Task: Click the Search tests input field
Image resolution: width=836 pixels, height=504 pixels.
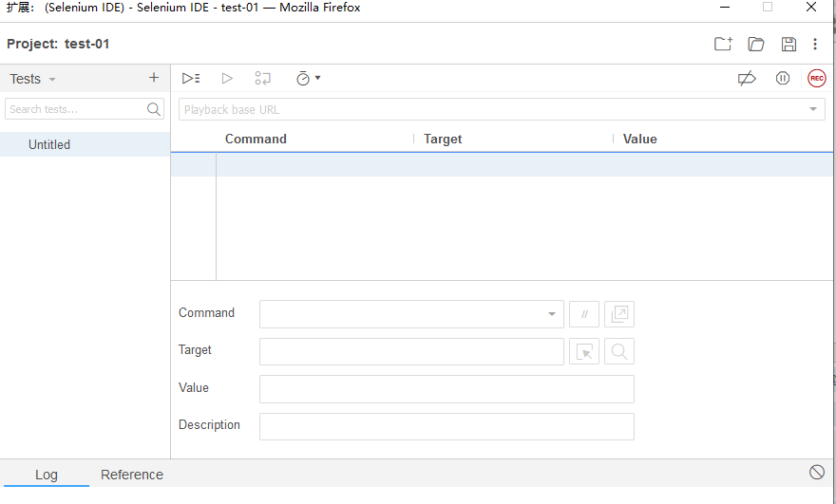Action: click(x=76, y=109)
